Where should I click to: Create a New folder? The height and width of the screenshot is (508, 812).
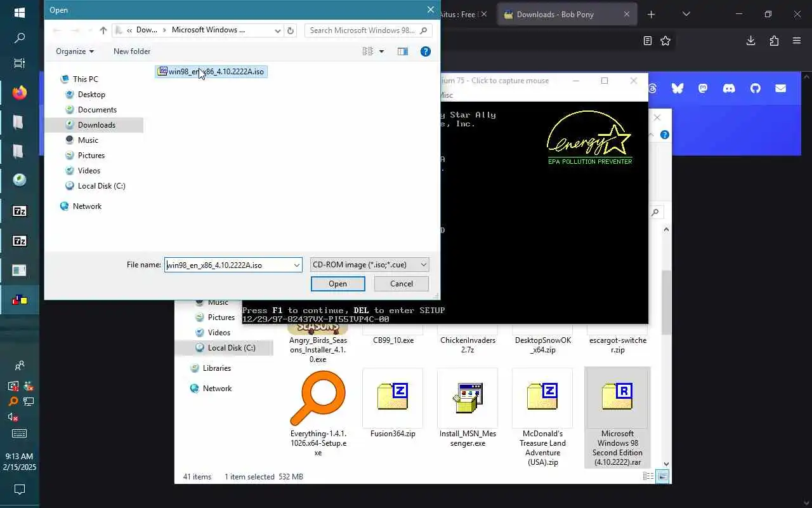[132, 51]
